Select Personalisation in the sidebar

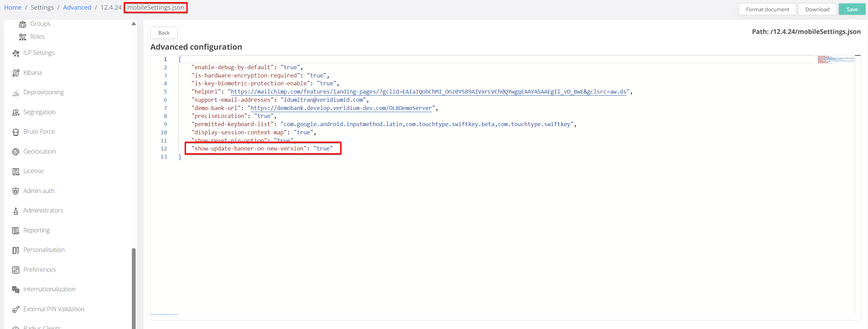click(x=44, y=250)
